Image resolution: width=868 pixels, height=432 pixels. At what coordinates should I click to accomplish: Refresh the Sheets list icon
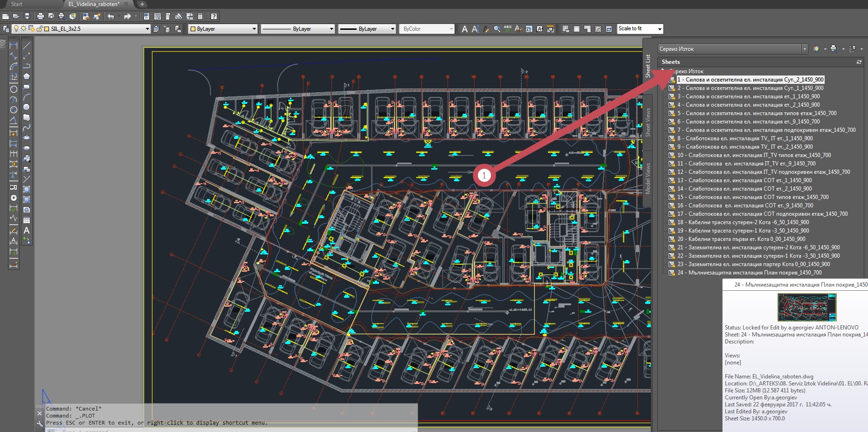click(x=859, y=62)
